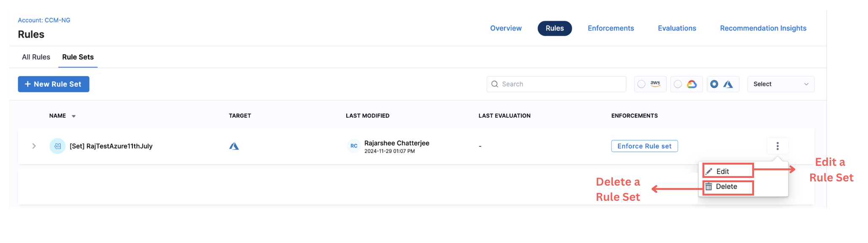
Task: Click the AWS logo filter
Action: 655,84
